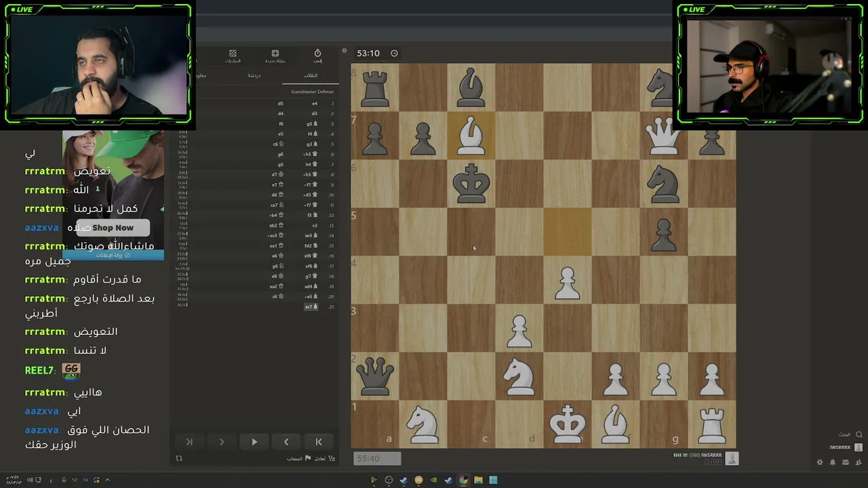Select White's move e4 in row 1
The image size is (868, 488).
click(x=315, y=104)
